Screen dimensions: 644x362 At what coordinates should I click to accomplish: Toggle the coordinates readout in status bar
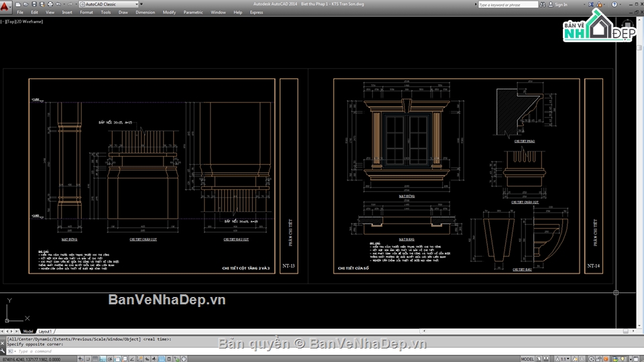tap(30, 359)
